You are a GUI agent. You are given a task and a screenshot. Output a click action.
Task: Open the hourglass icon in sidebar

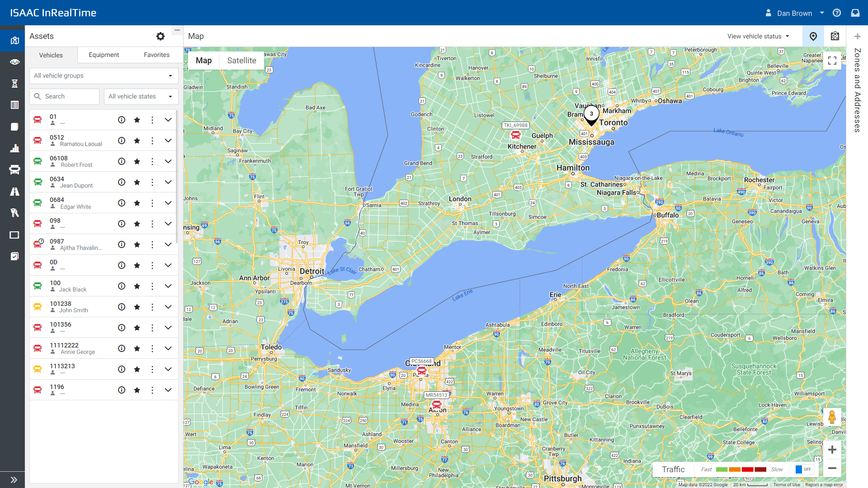click(14, 84)
